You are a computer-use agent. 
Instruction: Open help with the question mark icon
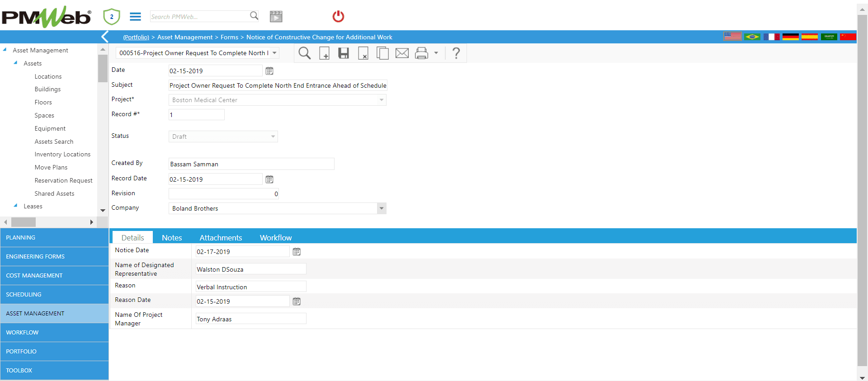pos(456,53)
